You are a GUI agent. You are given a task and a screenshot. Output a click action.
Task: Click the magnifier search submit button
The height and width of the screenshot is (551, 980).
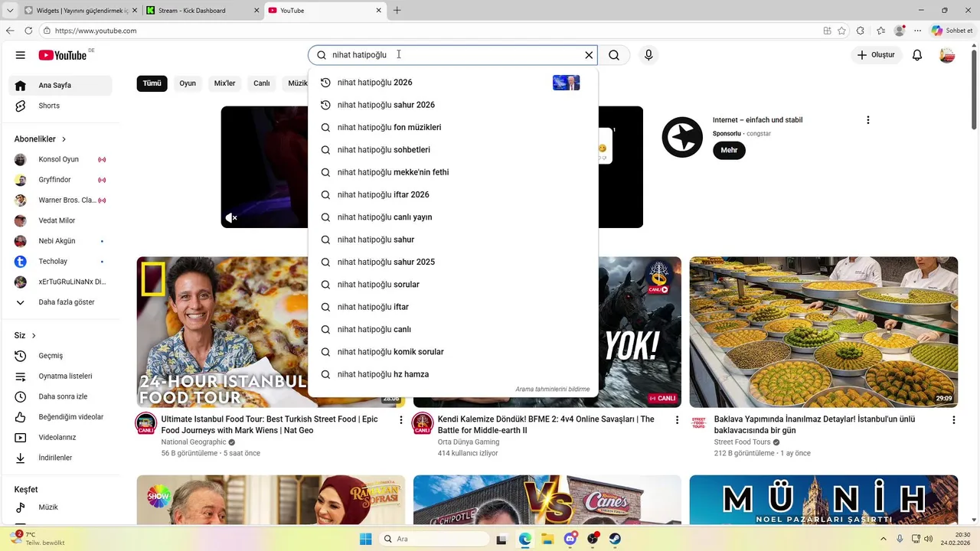(614, 55)
